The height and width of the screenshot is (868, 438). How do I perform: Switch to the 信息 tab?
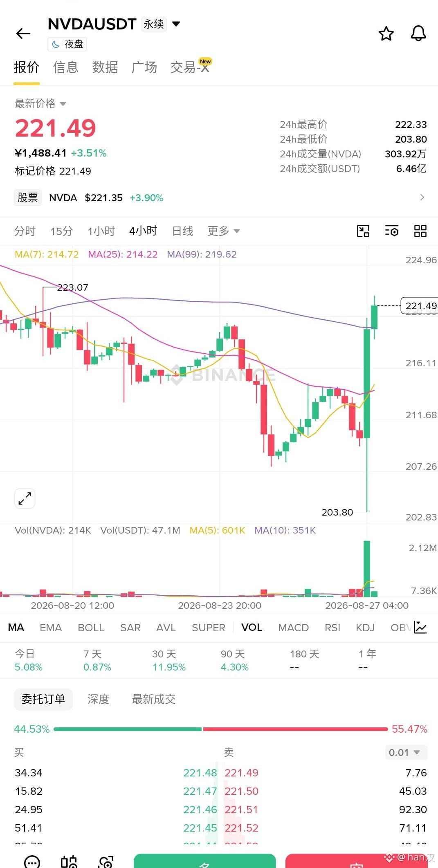[65, 67]
